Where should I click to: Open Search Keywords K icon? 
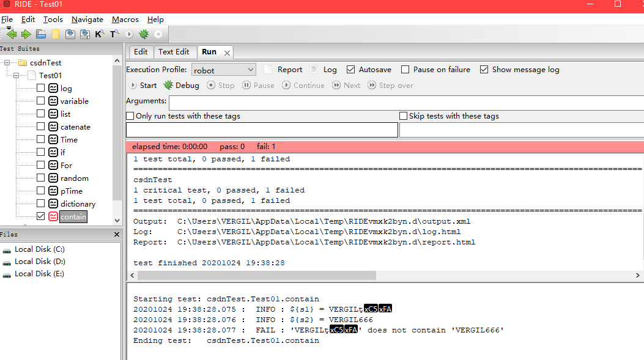(100, 34)
